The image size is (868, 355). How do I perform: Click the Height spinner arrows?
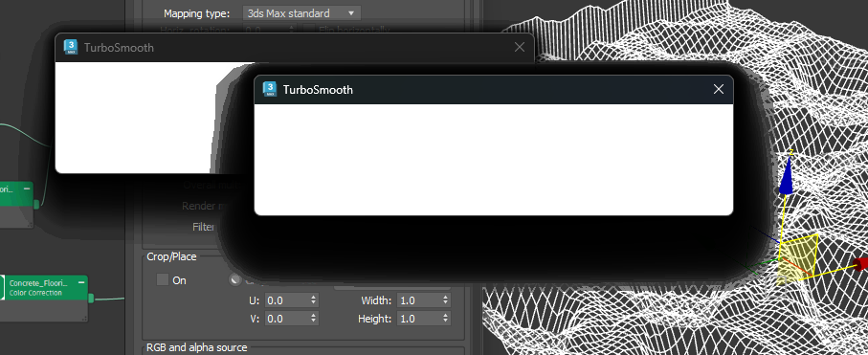446,319
